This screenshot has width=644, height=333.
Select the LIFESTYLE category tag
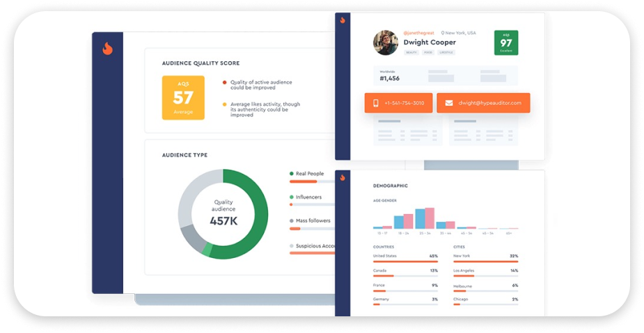click(446, 52)
